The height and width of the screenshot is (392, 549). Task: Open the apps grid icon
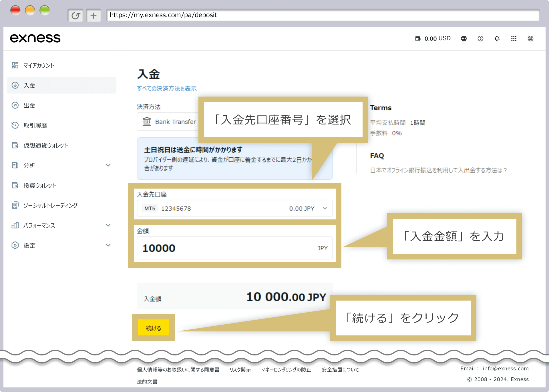click(514, 39)
